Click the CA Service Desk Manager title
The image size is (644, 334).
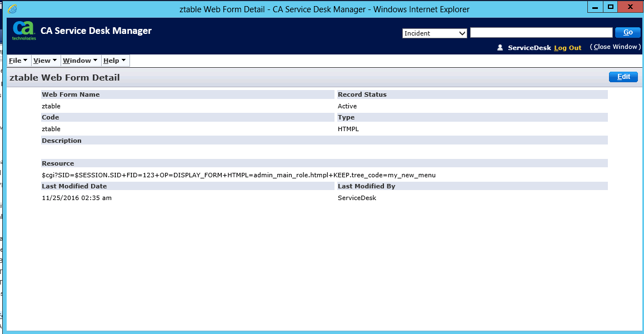pyautogui.click(x=96, y=31)
